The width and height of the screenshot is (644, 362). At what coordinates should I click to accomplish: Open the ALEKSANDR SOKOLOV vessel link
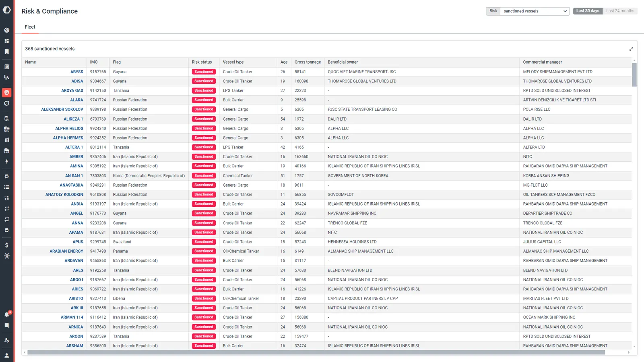point(62,109)
